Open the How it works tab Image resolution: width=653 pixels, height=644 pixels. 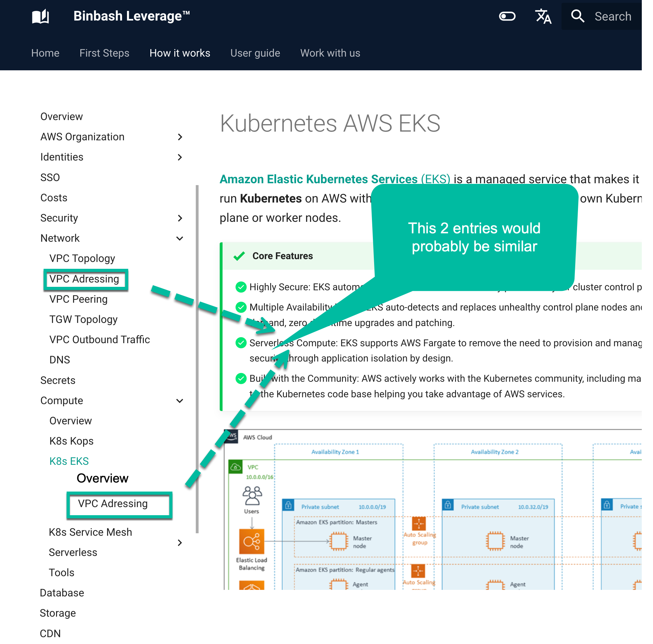(x=180, y=53)
